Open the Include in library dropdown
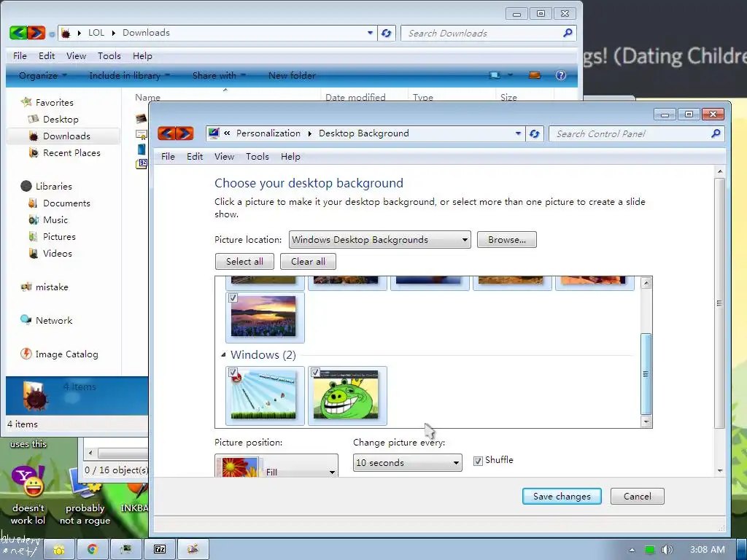This screenshot has height=560, width=747. pyautogui.click(x=130, y=76)
